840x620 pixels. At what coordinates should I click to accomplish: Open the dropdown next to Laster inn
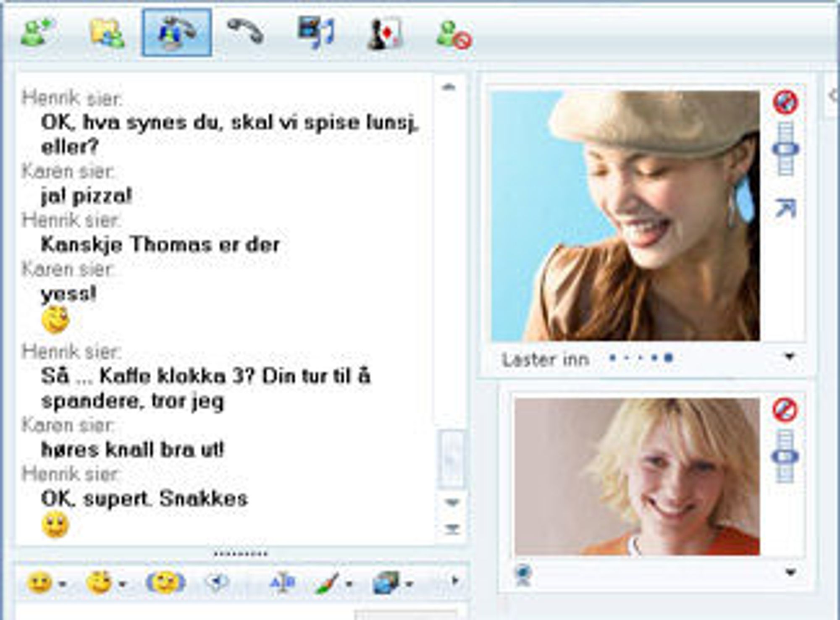pos(790,357)
